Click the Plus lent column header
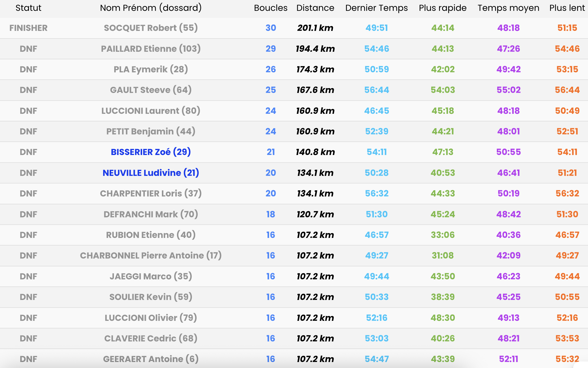The height and width of the screenshot is (368, 588). [567, 8]
